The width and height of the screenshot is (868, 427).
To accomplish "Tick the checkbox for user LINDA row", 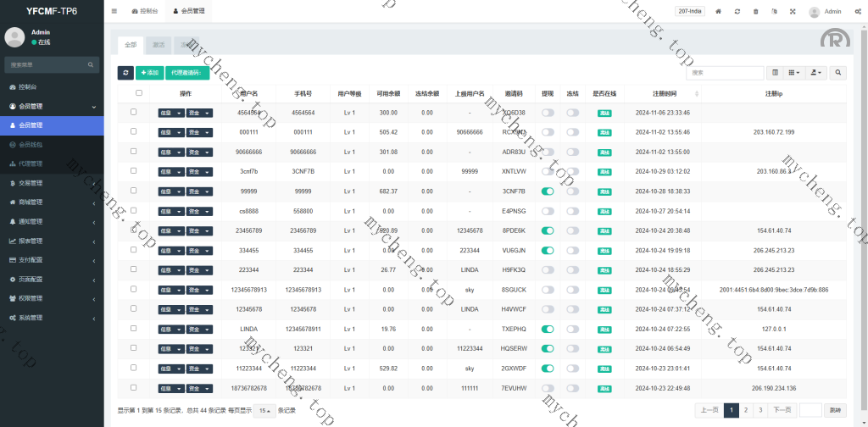I will tap(133, 329).
